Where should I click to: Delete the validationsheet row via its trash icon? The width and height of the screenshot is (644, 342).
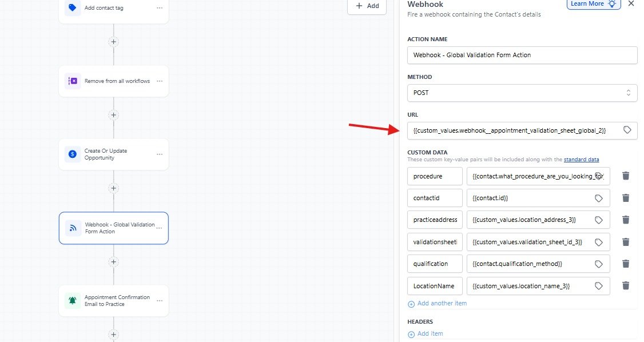(626, 241)
